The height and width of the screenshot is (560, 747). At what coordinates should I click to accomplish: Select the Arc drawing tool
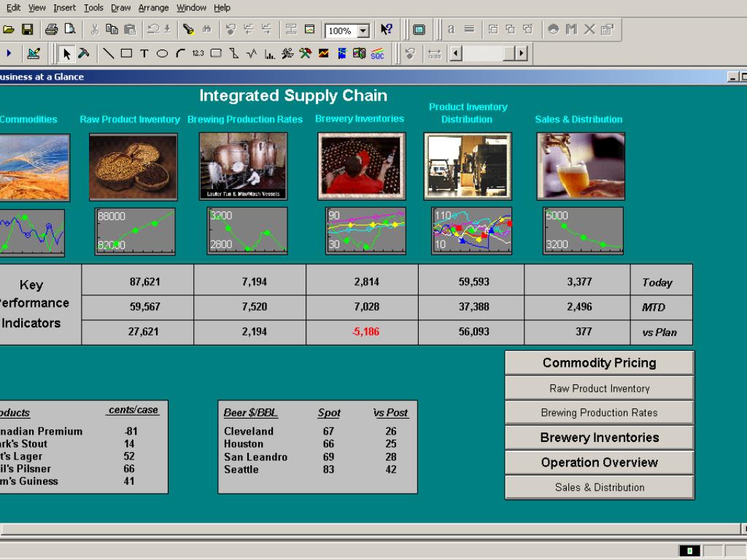(180, 53)
